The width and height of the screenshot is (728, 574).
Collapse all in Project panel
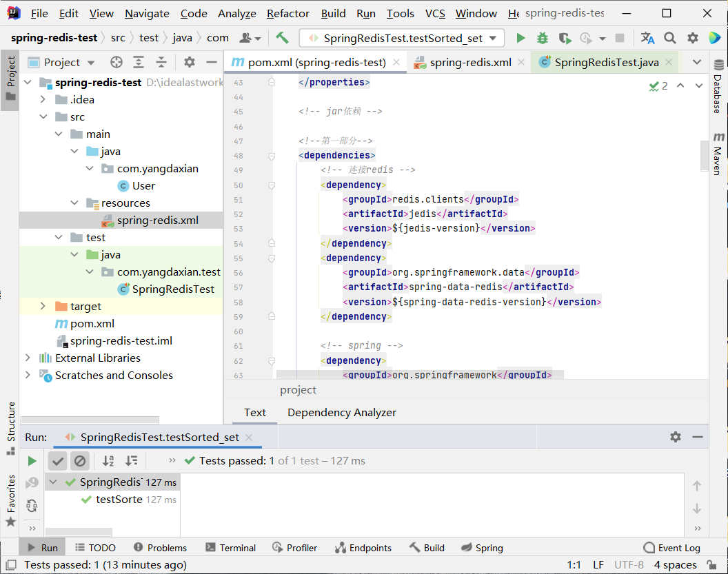[161, 62]
